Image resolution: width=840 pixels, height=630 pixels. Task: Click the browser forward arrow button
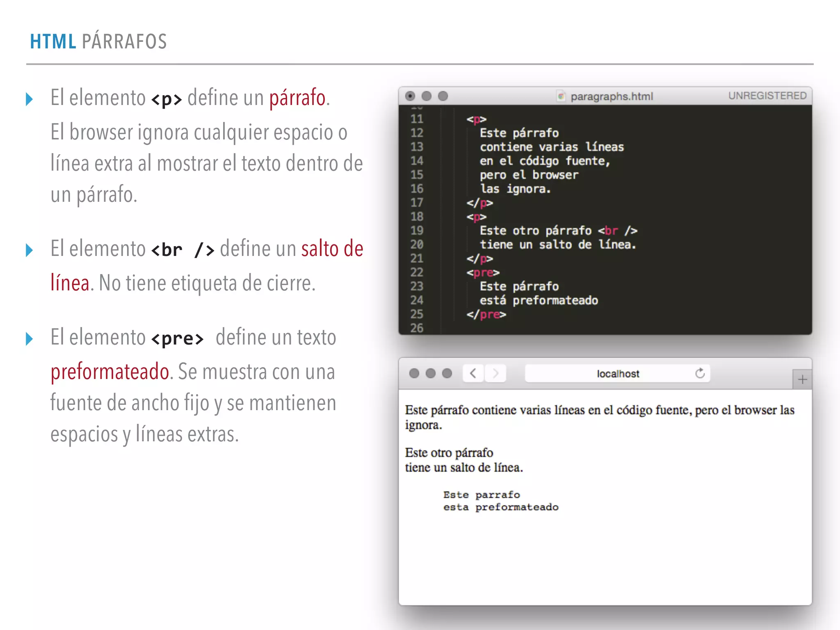coord(495,373)
